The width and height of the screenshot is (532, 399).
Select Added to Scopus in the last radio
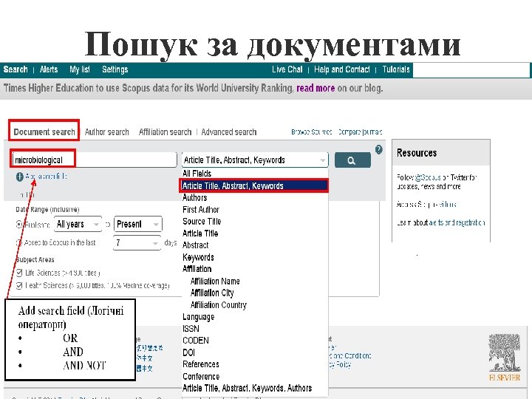pos(18,243)
